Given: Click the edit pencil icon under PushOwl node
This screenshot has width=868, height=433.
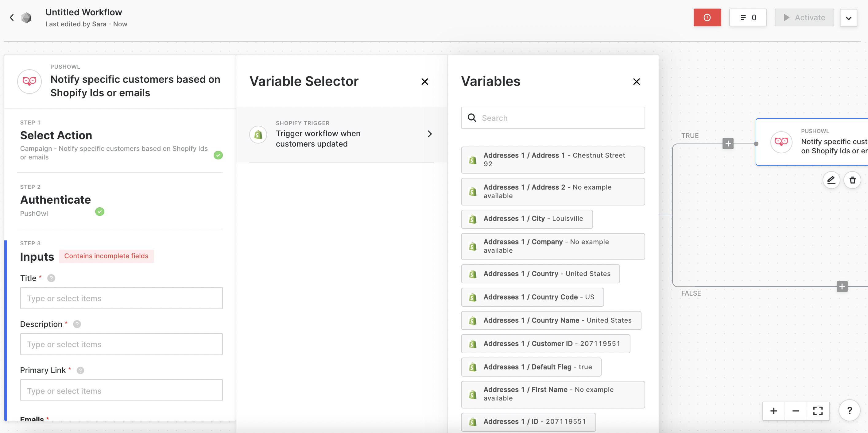Looking at the screenshot, I should coord(831,180).
